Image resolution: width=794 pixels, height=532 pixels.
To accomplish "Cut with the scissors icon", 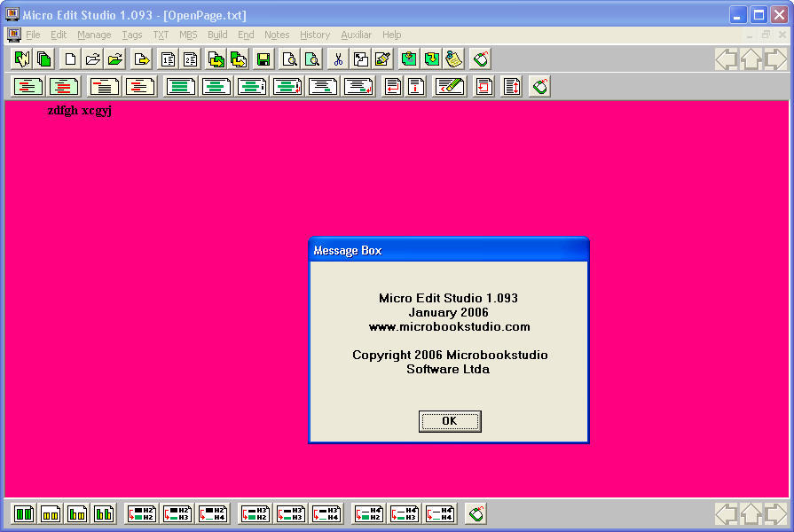I will click(x=338, y=59).
